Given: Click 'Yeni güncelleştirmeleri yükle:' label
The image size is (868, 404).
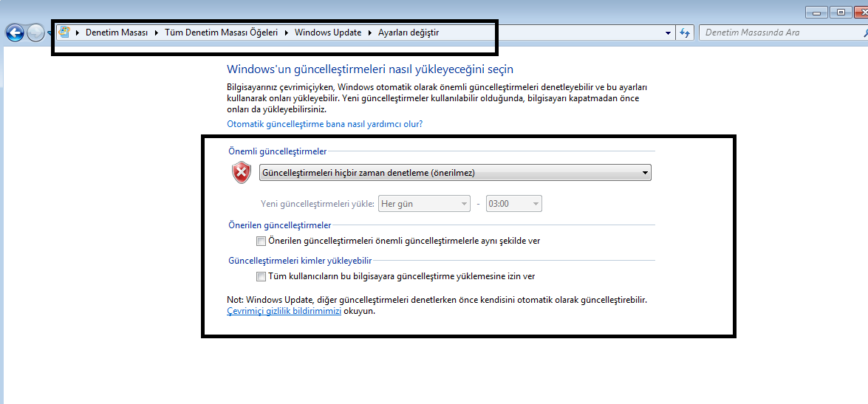Looking at the screenshot, I should 317,204.
